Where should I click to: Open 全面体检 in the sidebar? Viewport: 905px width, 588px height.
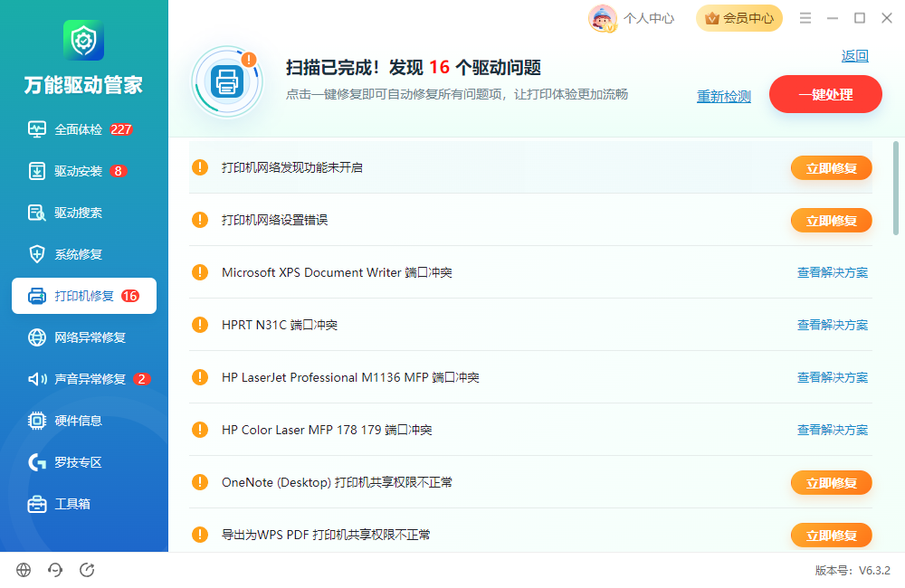84,129
